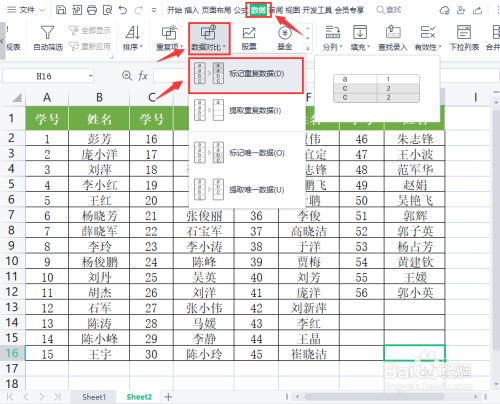Switch to the 开发工具 tab
The height and width of the screenshot is (404, 500).
point(317,10)
